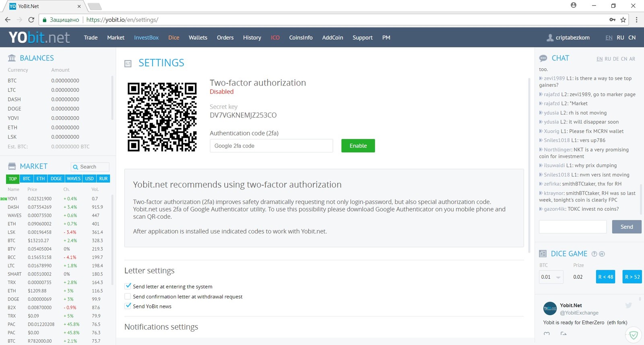Click the R > 52 dice button
Viewport: 644px width, 345px height.
click(x=632, y=277)
